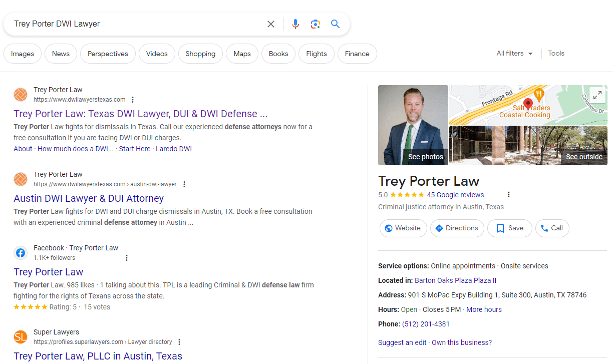
Task: Switch to the Images tab
Action: (x=23, y=54)
